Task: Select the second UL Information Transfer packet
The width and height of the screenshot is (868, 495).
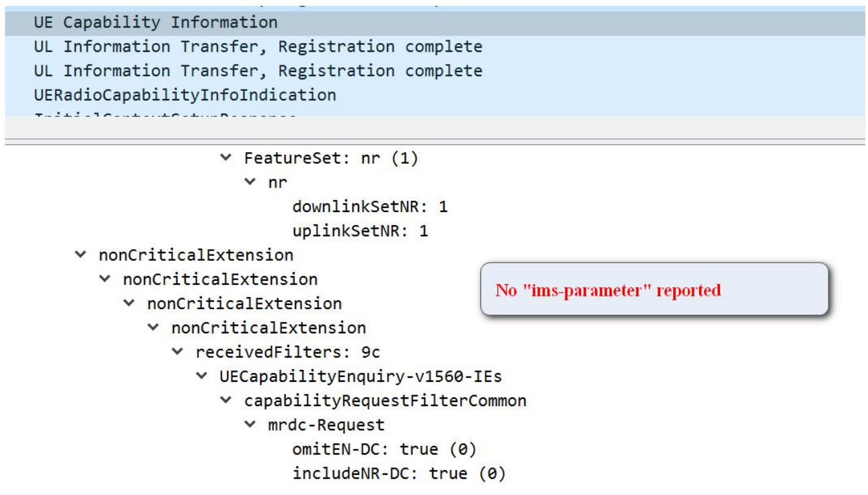Action: tap(258, 71)
